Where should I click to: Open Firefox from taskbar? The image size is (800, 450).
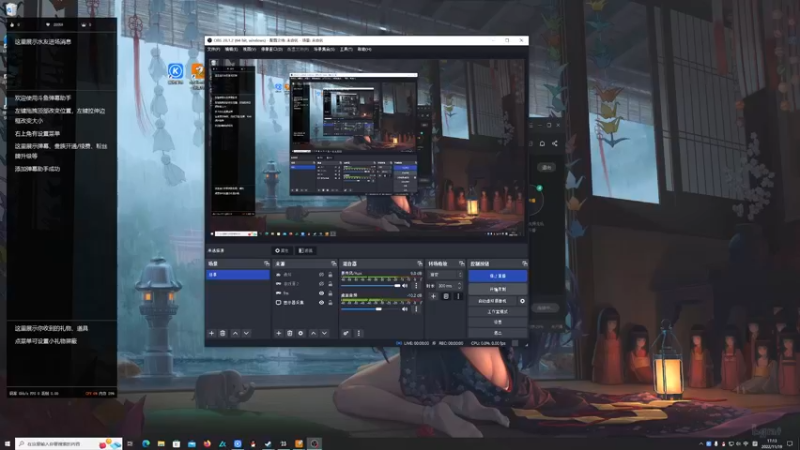tap(207, 444)
